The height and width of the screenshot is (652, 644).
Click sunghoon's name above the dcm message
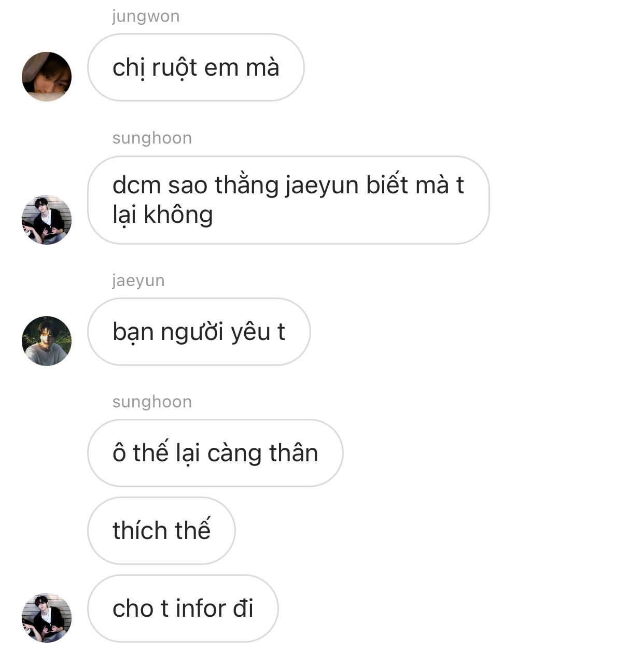152,138
